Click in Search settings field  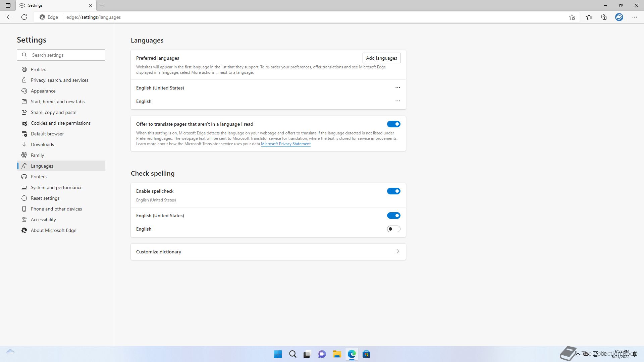coord(61,55)
